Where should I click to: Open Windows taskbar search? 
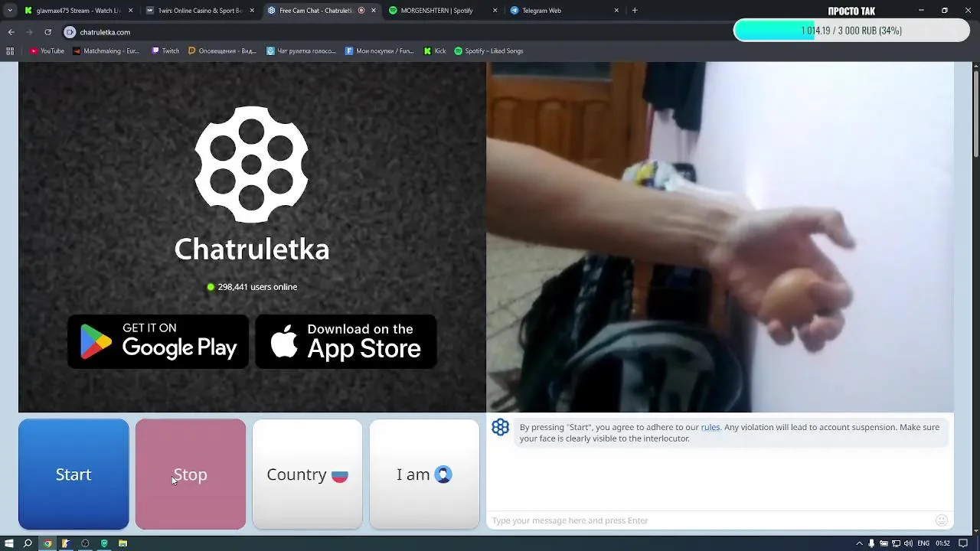(x=28, y=543)
